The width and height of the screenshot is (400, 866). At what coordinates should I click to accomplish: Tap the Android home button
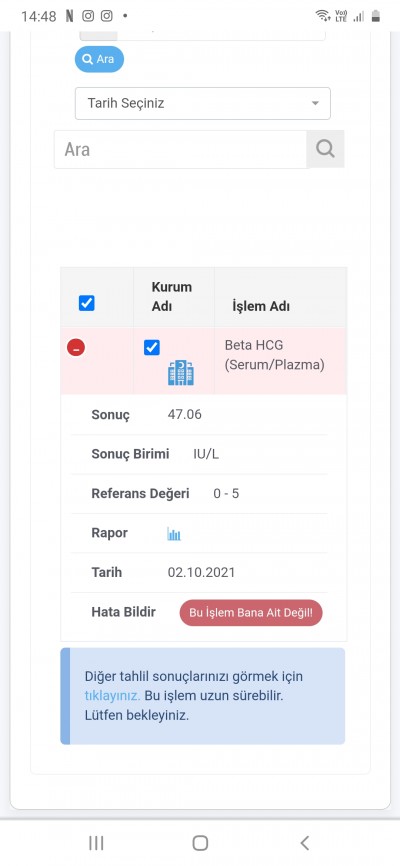pos(200,843)
